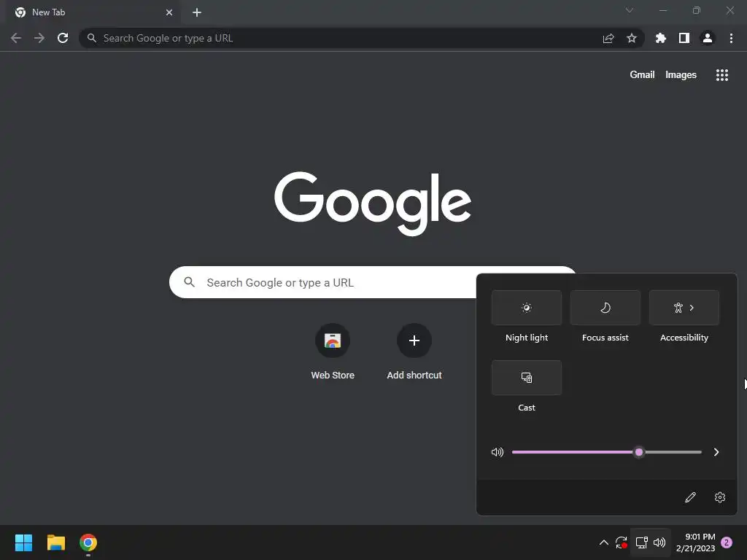Bookmark this tab with the star icon
The height and width of the screenshot is (560, 747).
click(632, 38)
